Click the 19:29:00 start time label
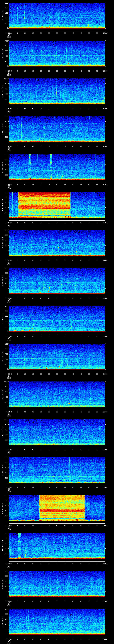This screenshot has width=114, height=644. (9, 601)
